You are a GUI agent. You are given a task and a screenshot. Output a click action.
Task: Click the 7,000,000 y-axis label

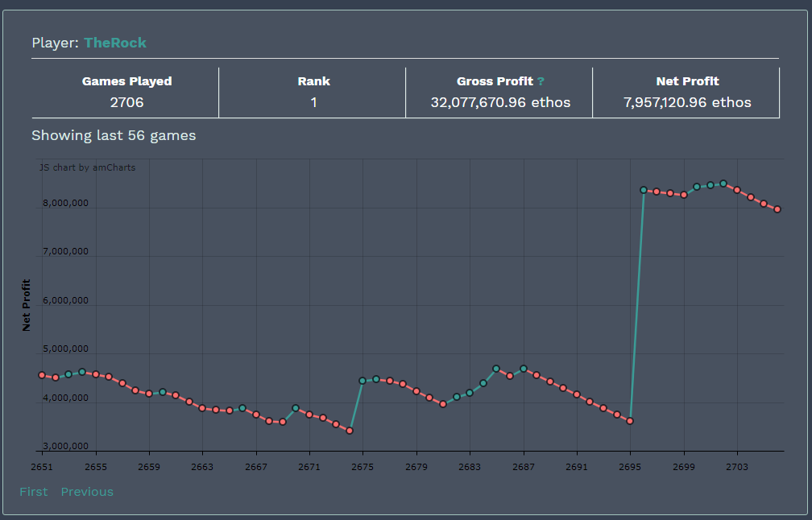(x=65, y=251)
